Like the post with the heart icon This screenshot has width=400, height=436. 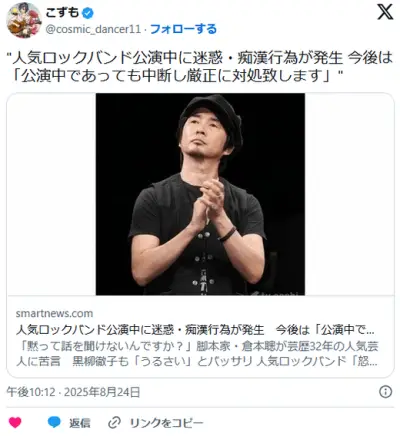click(15, 423)
